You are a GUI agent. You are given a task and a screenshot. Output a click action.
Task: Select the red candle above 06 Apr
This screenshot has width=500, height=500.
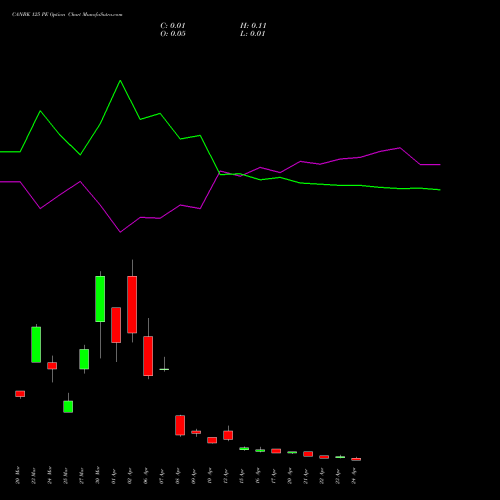coord(148,356)
